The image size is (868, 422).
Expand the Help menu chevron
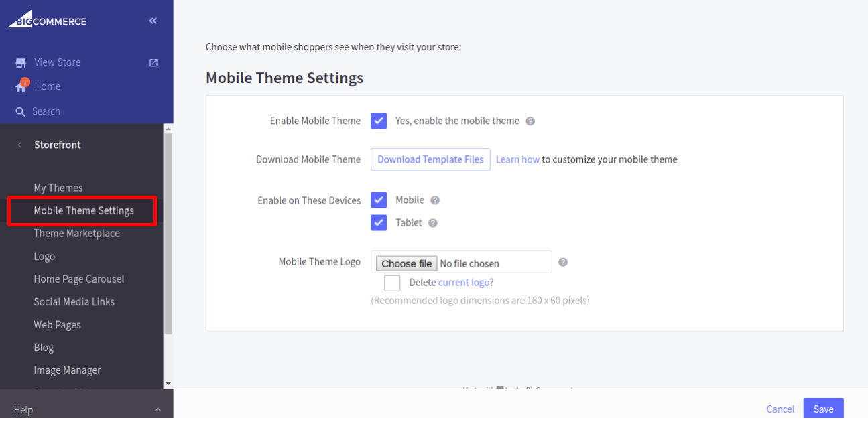[x=158, y=409]
